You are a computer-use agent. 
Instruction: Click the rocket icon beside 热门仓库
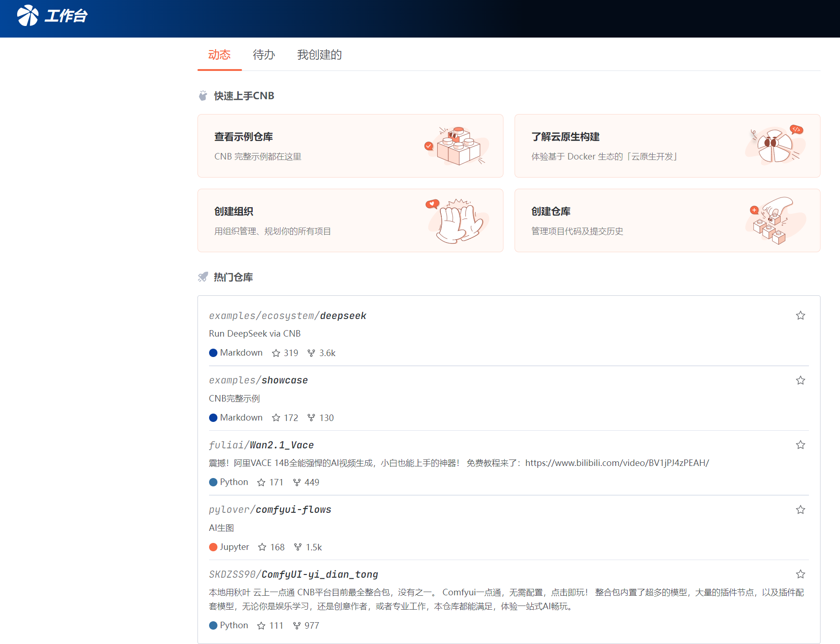203,277
